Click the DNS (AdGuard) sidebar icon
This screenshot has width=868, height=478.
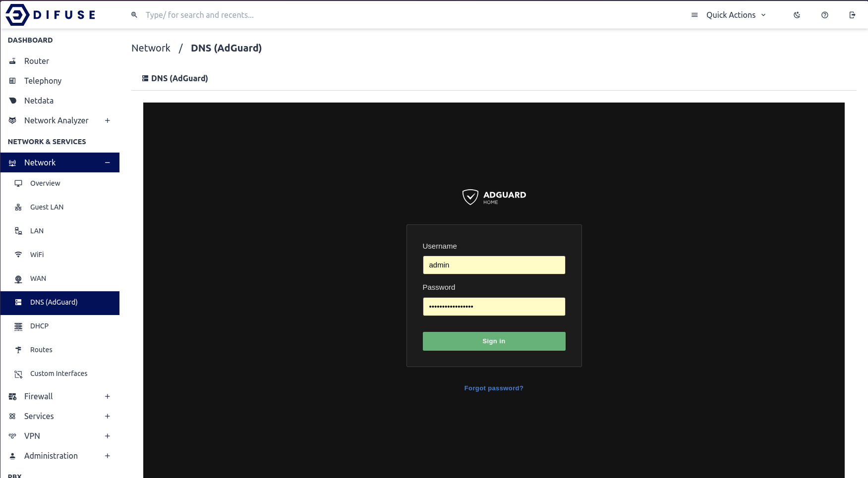(18, 302)
